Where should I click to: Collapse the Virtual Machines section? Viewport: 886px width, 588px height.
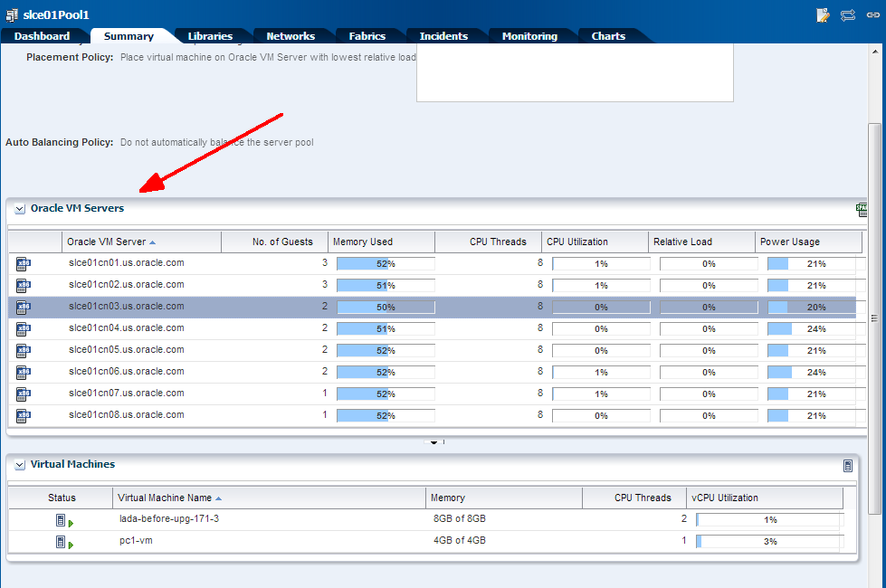[x=20, y=465]
